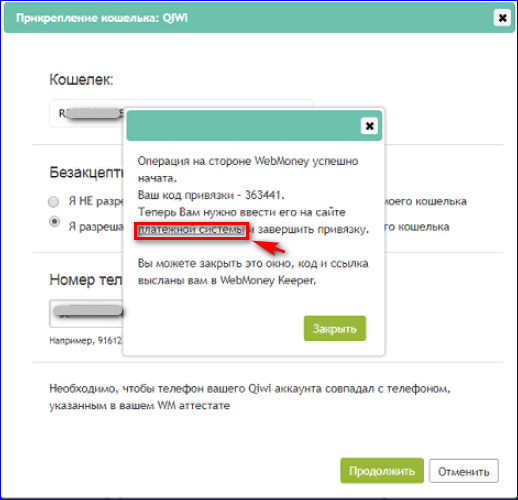This screenshot has width=518, height=500.
Task: Close the inner confirmation popup with X
Action: pos(369,126)
